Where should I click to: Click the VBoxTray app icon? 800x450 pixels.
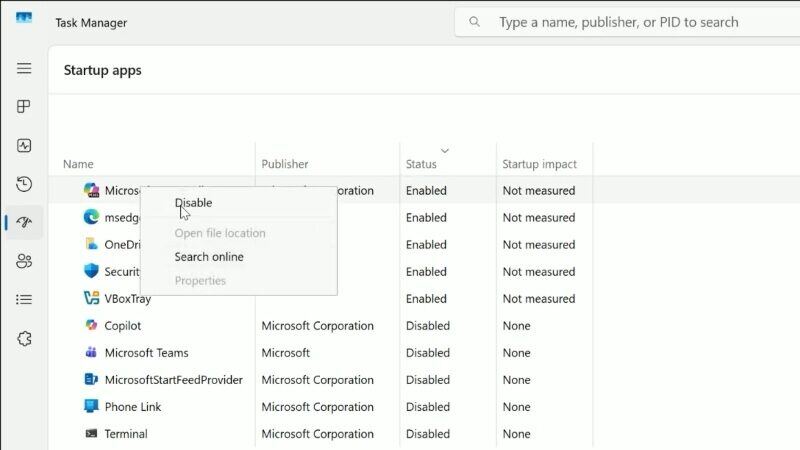91,298
